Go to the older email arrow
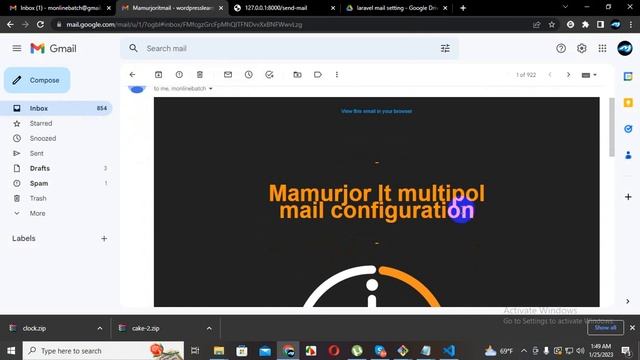Screen dimensions: 640x360 coord(568,75)
